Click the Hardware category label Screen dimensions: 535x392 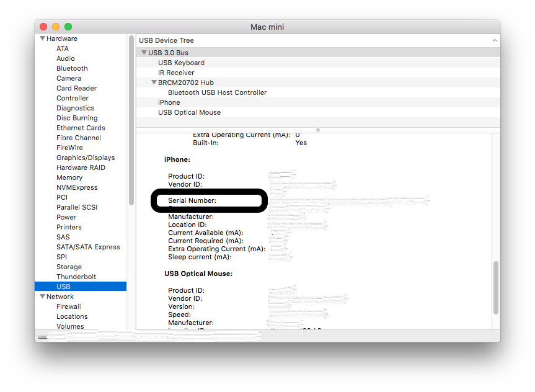[62, 38]
